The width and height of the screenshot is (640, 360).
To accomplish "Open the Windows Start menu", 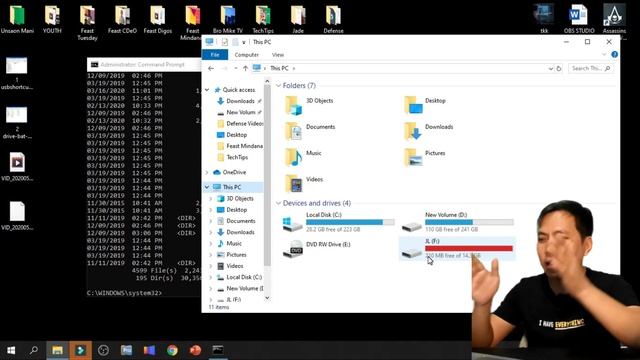I will click(11, 350).
